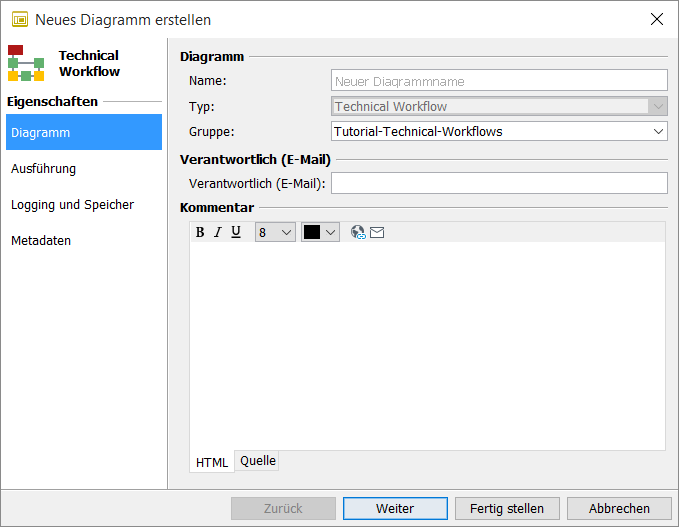Toggle bold formatting in comment editor
Viewport: 679px width, 527px height.
(x=200, y=232)
